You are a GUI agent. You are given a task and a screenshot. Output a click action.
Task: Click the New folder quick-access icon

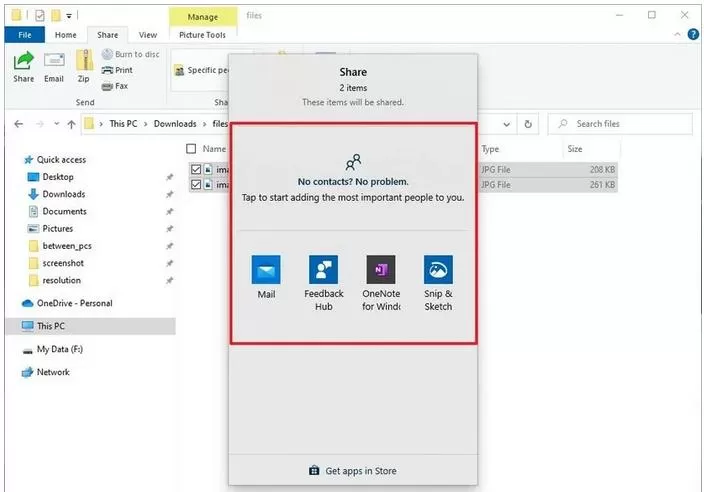click(x=56, y=16)
